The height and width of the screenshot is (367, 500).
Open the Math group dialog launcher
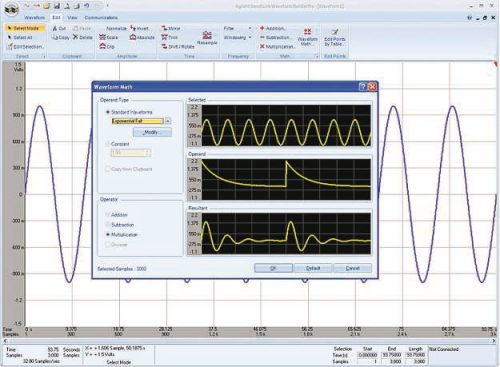tap(317, 56)
